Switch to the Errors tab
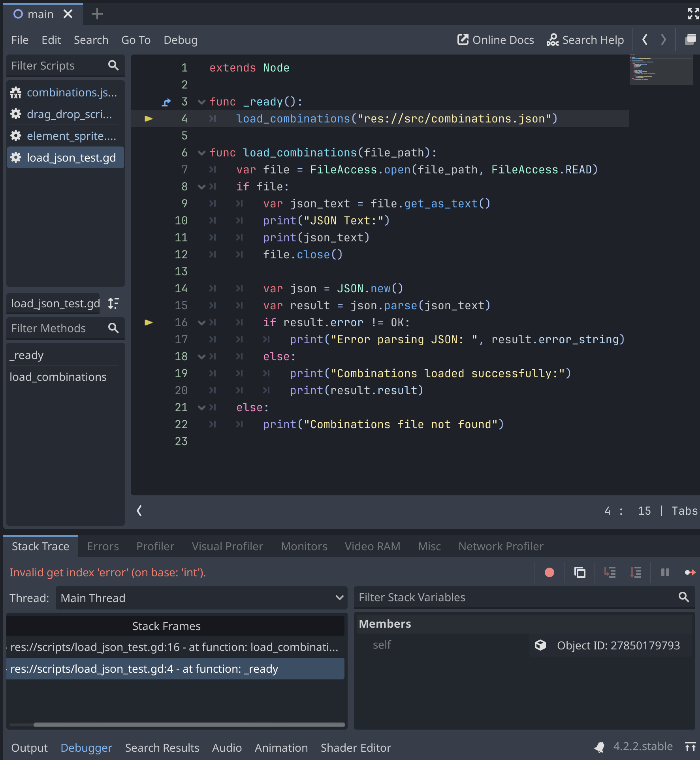Screen dimensions: 700x760 coord(103,546)
